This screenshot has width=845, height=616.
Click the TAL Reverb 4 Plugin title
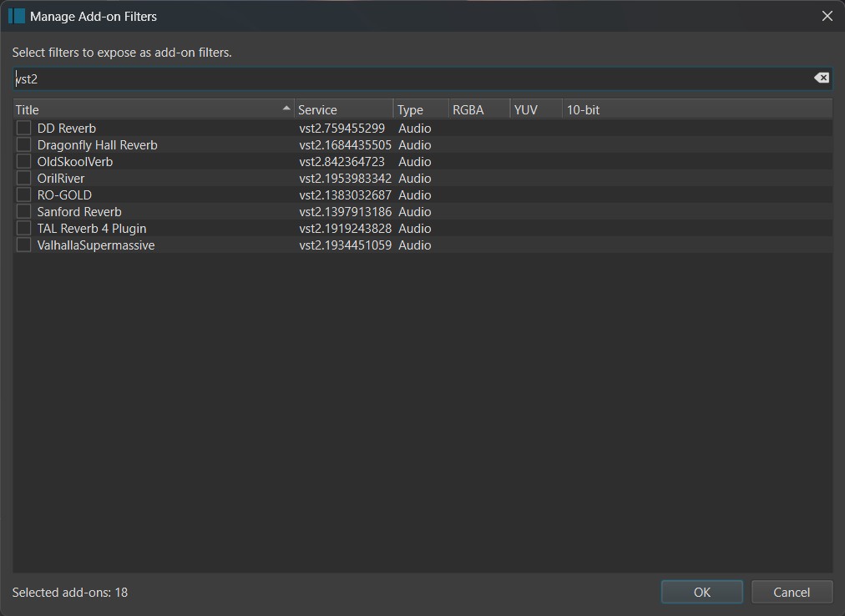tap(92, 229)
